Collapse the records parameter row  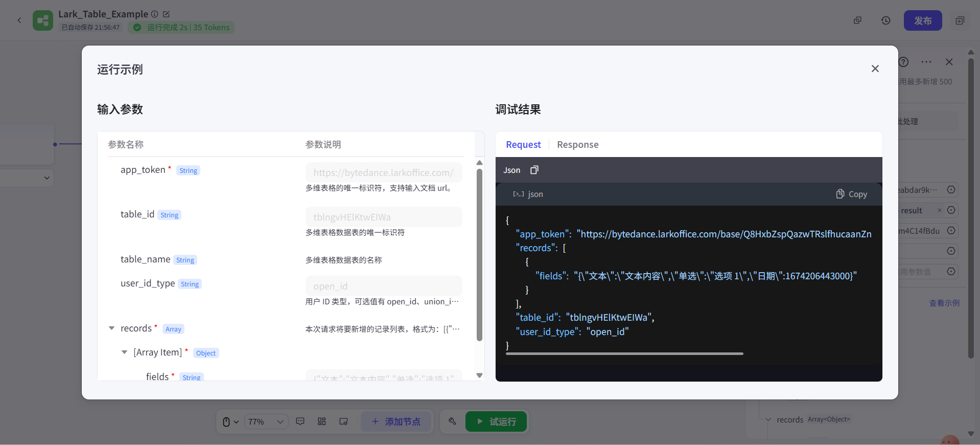[111, 328]
